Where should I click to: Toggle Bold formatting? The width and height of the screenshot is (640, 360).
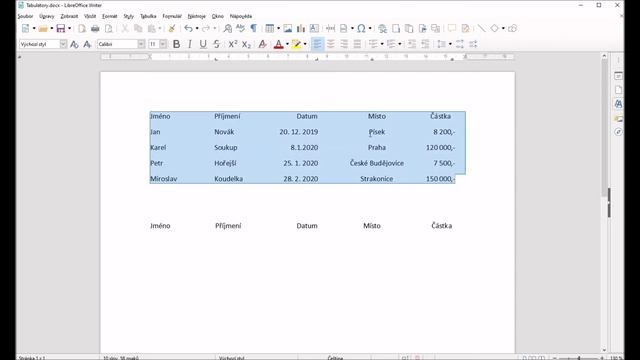(x=176, y=44)
